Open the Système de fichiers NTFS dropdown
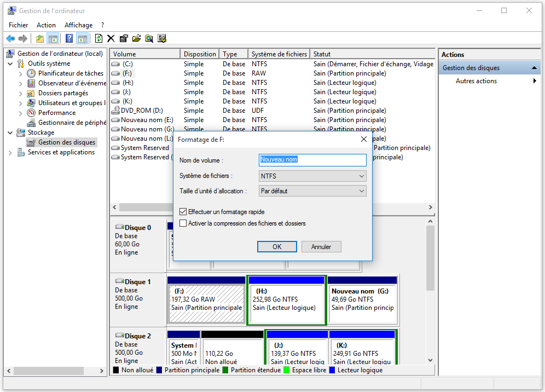The width and height of the screenshot is (545, 392). click(312, 176)
